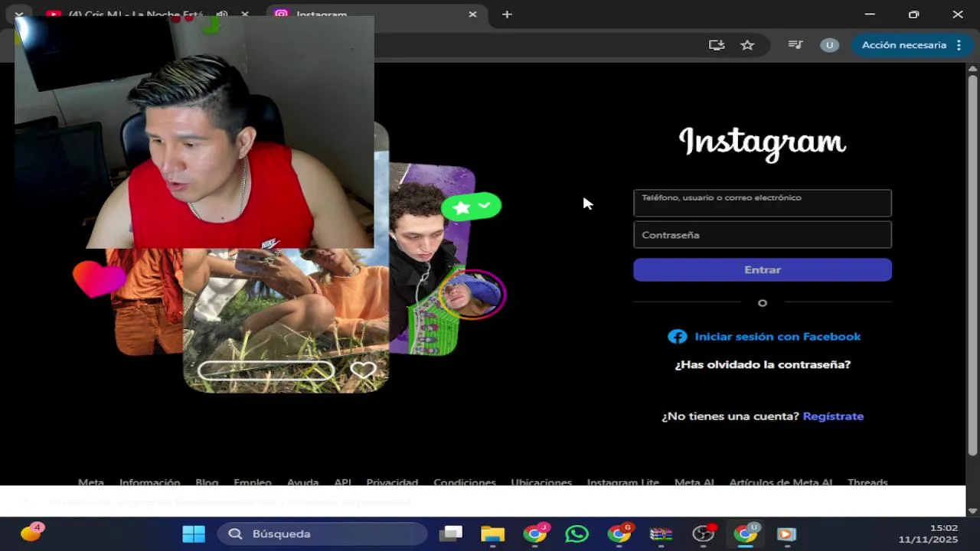
Task: Open active Chrome profile U on taskbar
Action: pos(745,533)
